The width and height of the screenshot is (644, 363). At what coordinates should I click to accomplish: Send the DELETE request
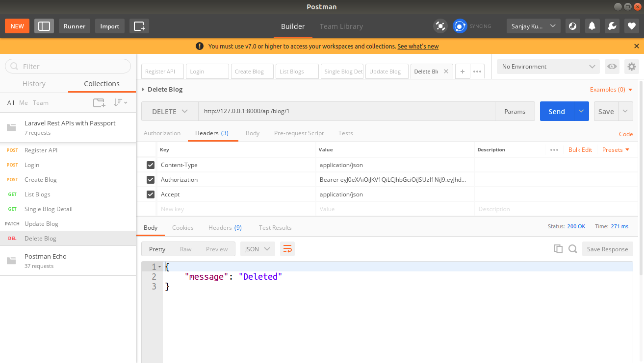(x=557, y=111)
